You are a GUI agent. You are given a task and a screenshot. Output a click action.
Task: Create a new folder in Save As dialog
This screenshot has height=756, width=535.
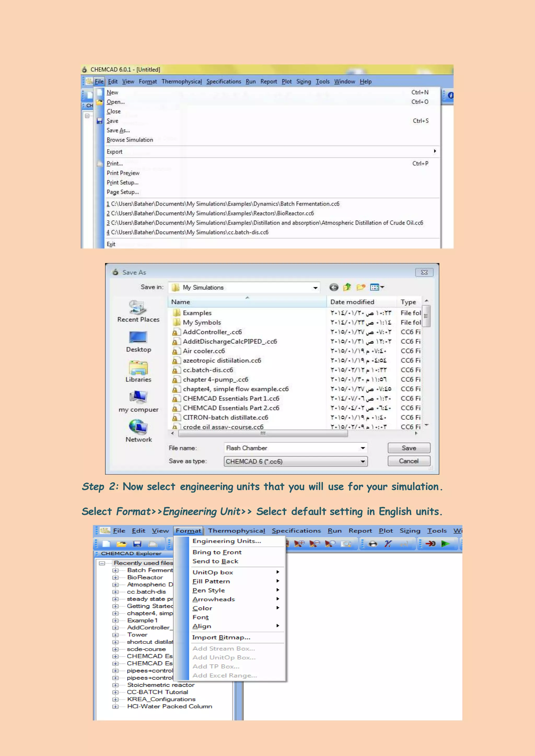(x=361, y=287)
